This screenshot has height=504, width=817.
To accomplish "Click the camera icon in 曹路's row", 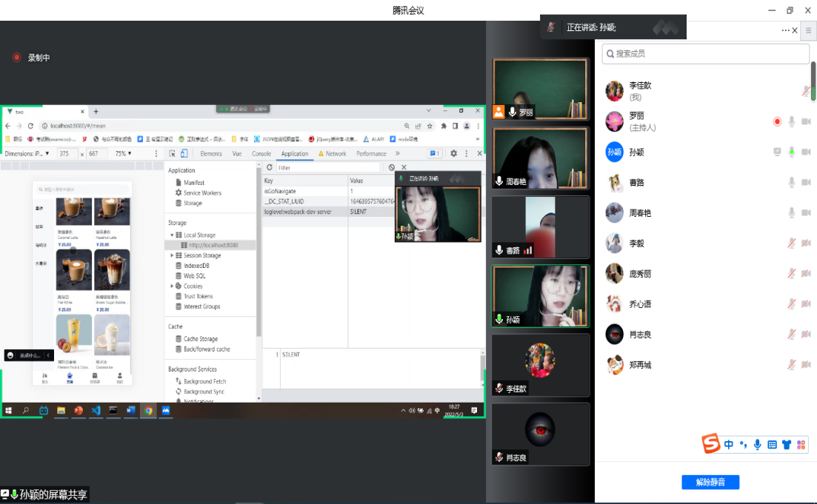I will [806, 182].
